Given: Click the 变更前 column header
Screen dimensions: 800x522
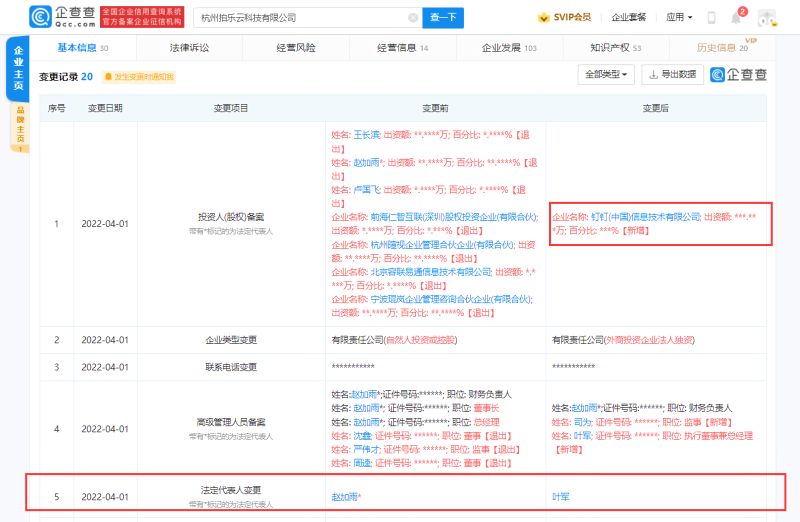Looking at the screenshot, I should [435, 108].
